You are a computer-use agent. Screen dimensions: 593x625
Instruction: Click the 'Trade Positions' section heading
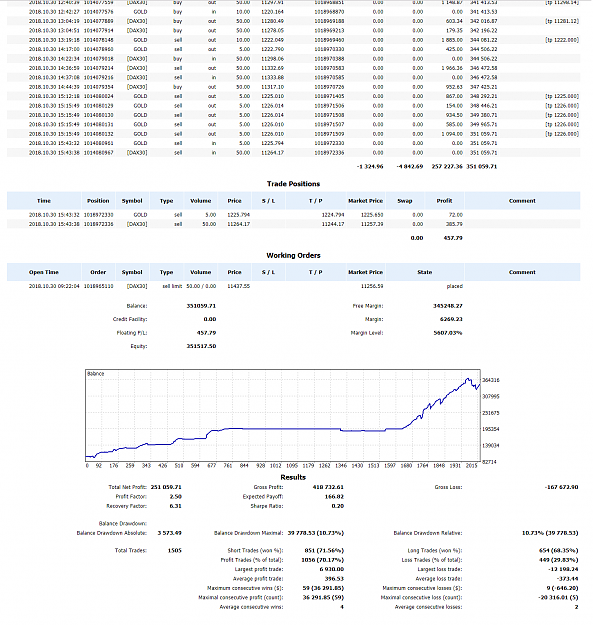tap(293, 184)
